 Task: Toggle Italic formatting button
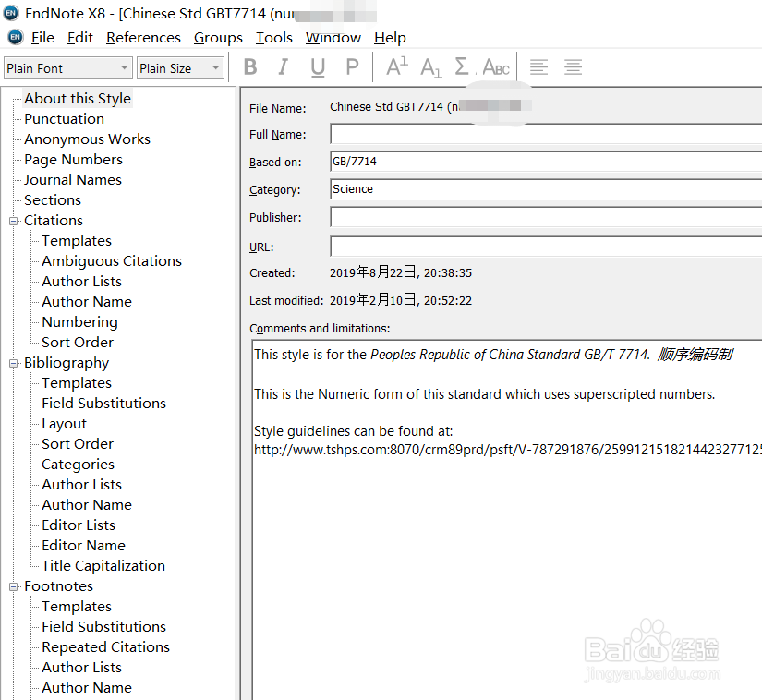284,67
